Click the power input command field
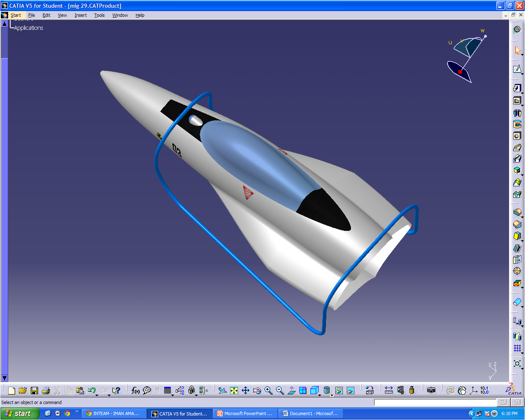525x420 pixels. [x=435, y=402]
